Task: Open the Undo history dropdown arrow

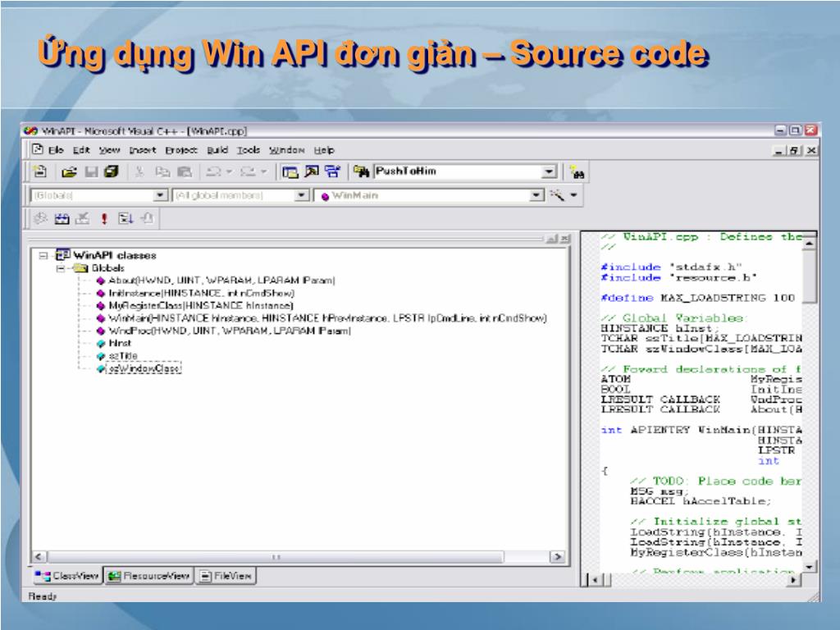Action: [230, 171]
